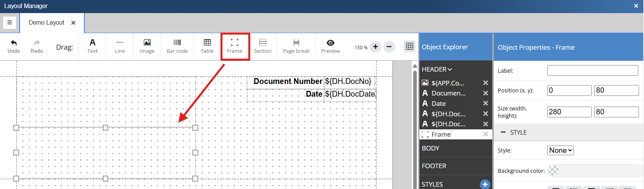Switch to the Demo Layout tab

click(47, 23)
